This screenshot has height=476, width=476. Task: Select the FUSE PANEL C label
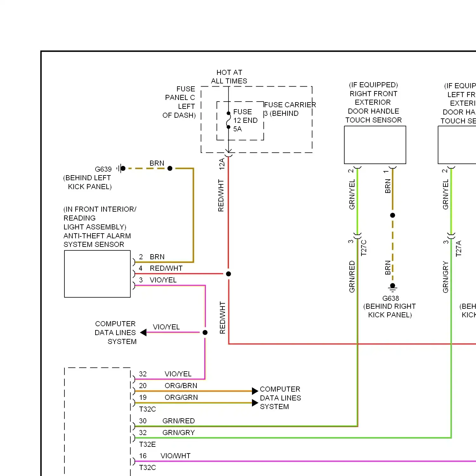[x=180, y=93]
